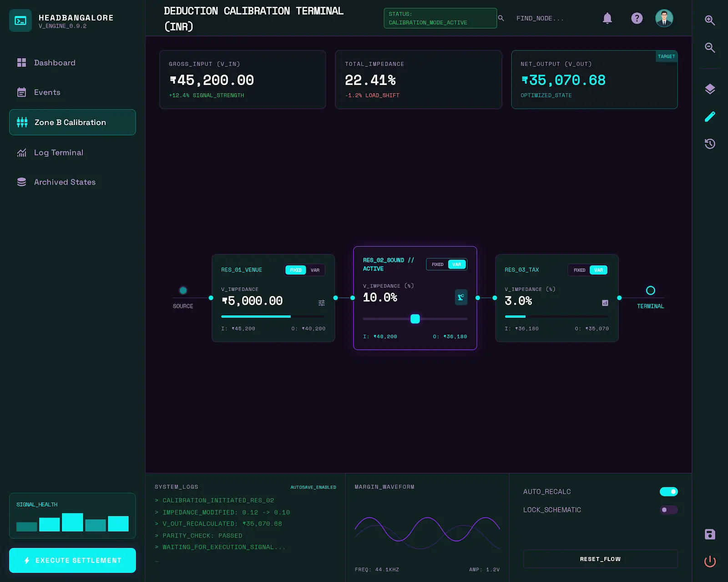Open the notifications bell
The width and height of the screenshot is (728, 582).
607,18
